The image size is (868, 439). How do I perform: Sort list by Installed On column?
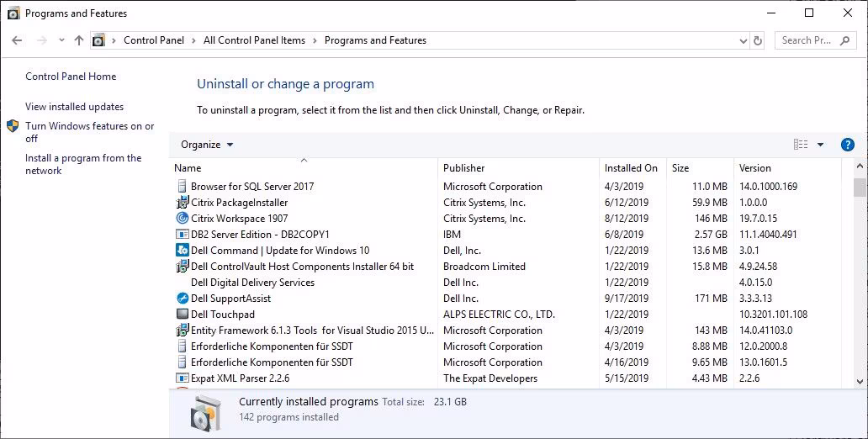point(631,168)
